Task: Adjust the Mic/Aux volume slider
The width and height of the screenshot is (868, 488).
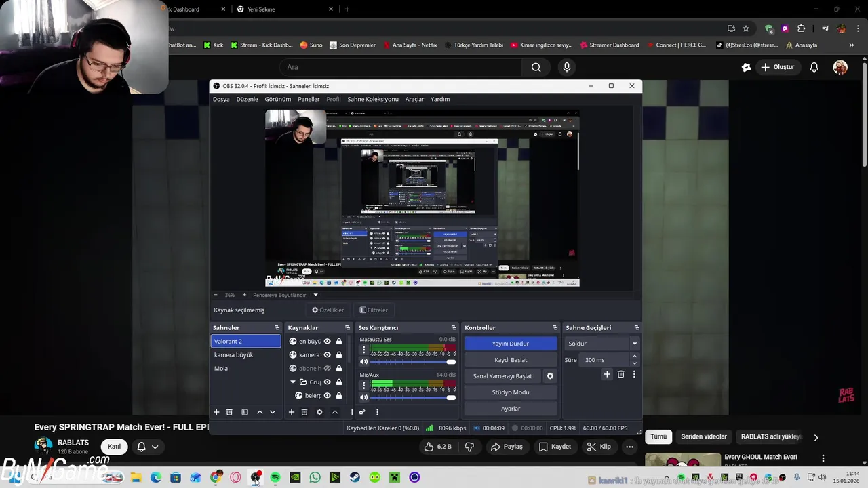Action: coord(413,397)
